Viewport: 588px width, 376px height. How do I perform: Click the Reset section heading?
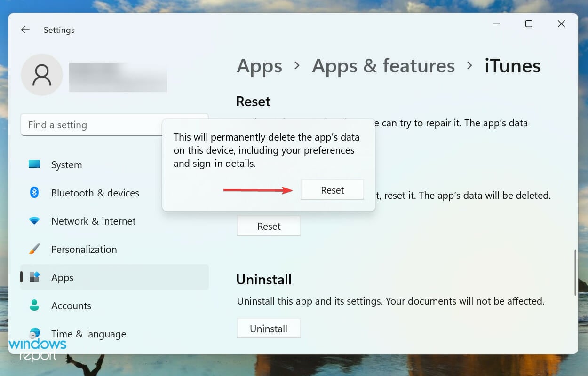253,101
